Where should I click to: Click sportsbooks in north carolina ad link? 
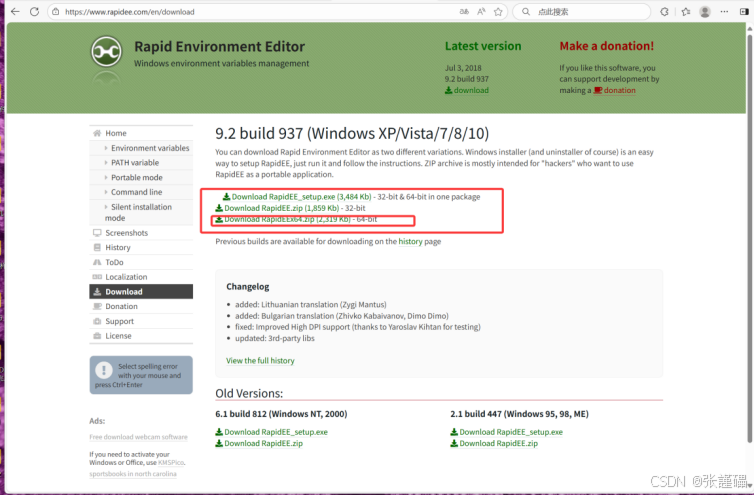pos(133,474)
